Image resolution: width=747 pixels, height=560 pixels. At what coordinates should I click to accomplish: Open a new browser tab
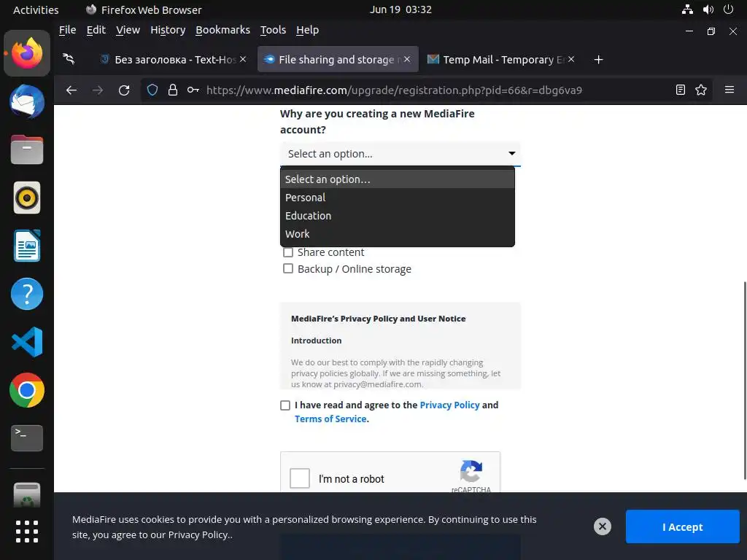tap(598, 60)
